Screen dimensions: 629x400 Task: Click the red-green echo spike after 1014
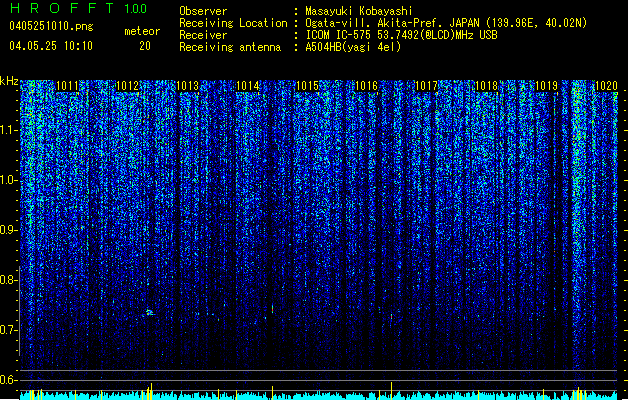[272, 309]
